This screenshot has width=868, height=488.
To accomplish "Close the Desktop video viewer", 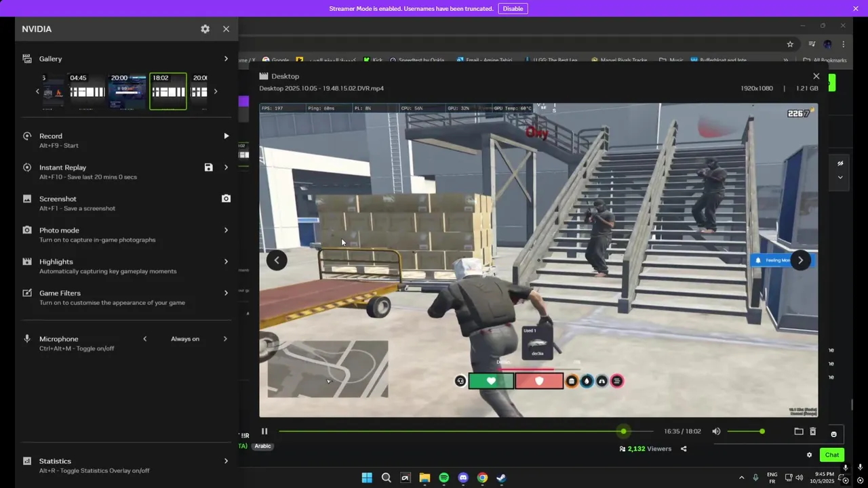I will [816, 77].
